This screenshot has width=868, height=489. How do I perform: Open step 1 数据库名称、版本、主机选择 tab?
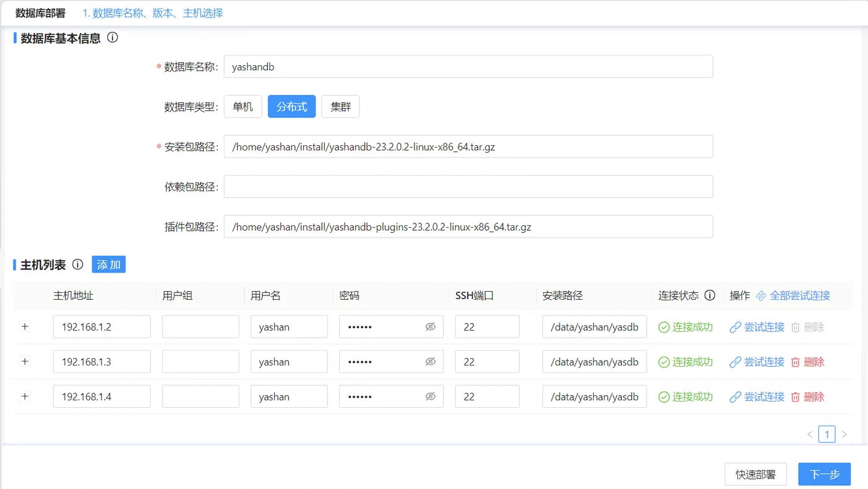pyautogui.click(x=153, y=13)
